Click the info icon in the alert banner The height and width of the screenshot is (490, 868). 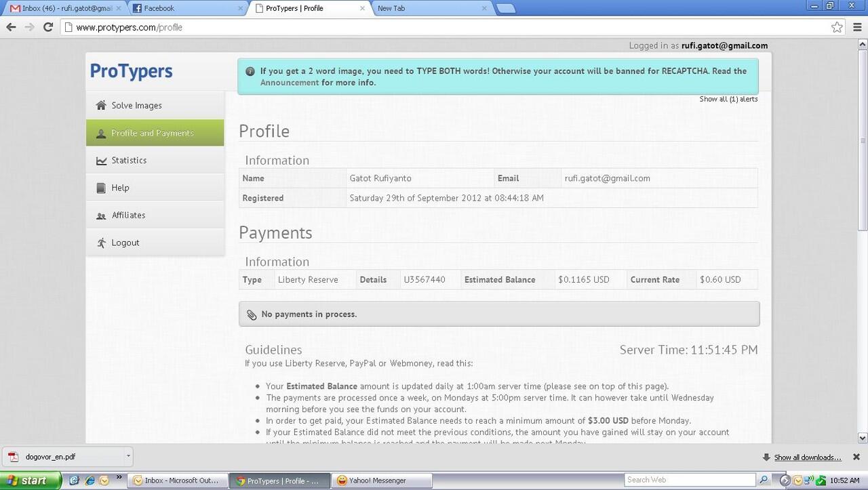250,71
